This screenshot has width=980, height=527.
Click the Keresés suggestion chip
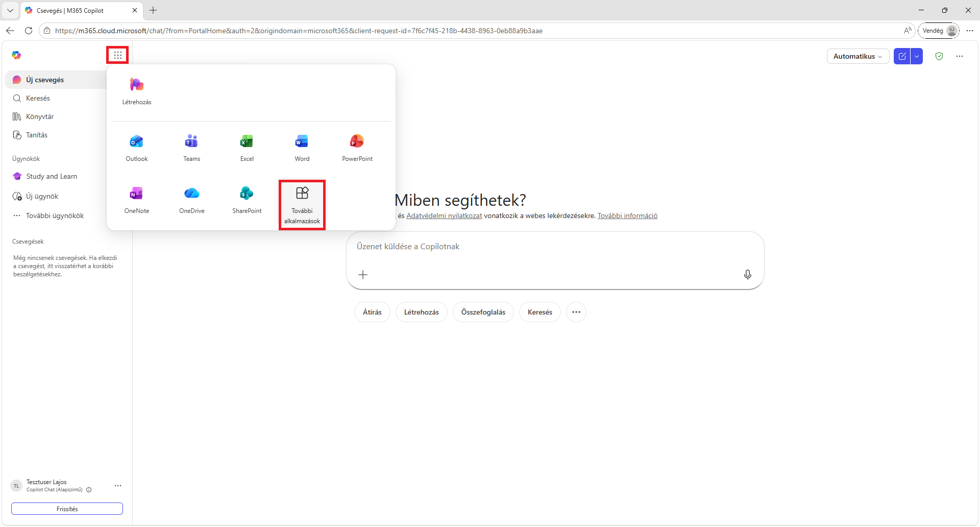pos(540,312)
